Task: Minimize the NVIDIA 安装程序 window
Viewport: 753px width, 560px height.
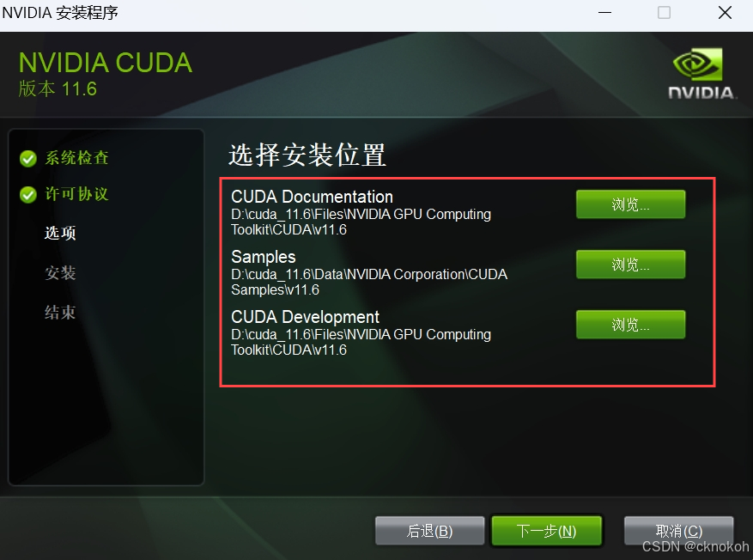Action: pyautogui.click(x=605, y=13)
